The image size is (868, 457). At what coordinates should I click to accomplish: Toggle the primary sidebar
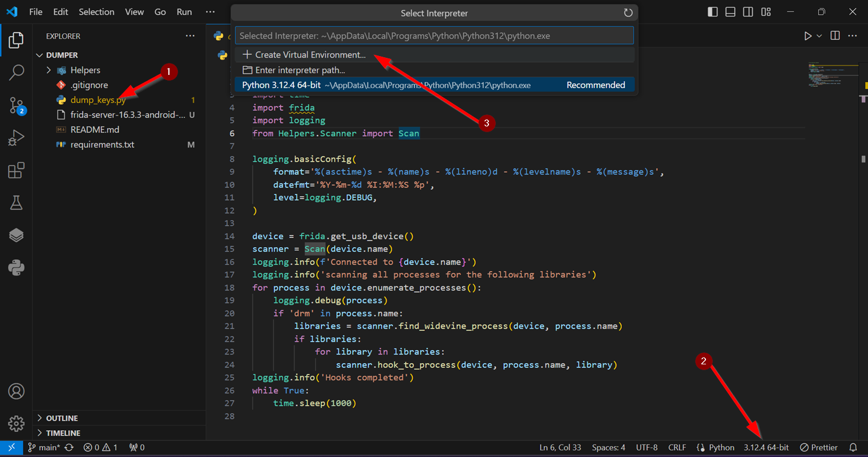click(712, 11)
